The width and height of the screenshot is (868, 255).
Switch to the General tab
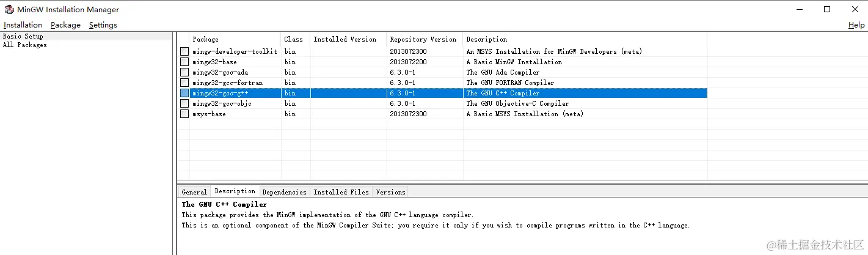pyautogui.click(x=194, y=192)
